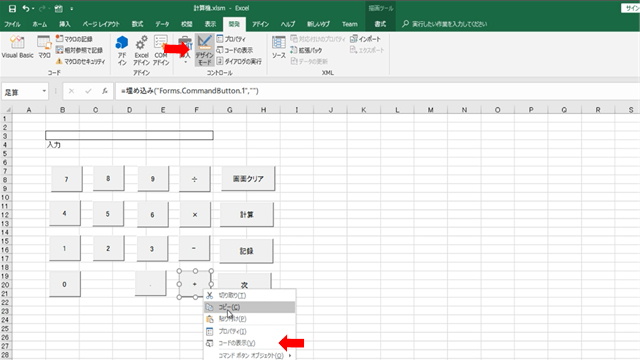Image resolution: width=640 pixels, height=360 pixels.
Task: Switch to the 校閲 tab
Action: point(187,24)
